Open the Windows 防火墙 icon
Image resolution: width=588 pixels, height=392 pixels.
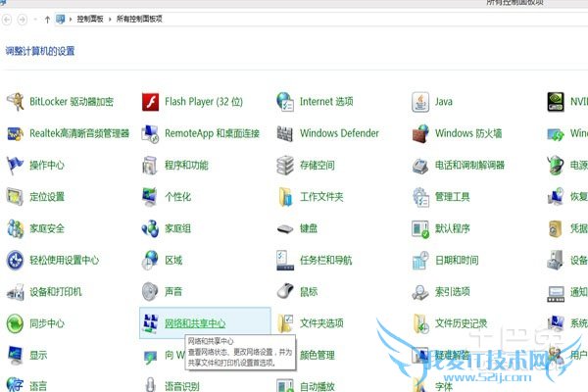click(x=420, y=133)
